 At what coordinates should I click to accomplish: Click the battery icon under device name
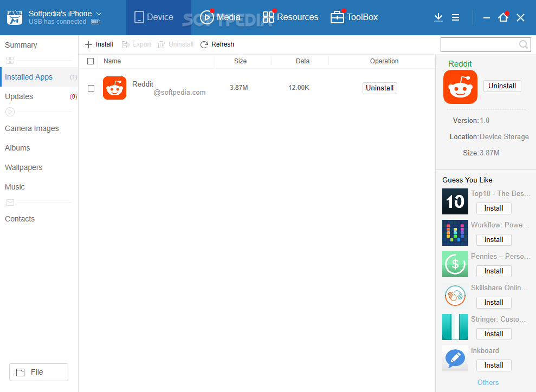[95, 22]
